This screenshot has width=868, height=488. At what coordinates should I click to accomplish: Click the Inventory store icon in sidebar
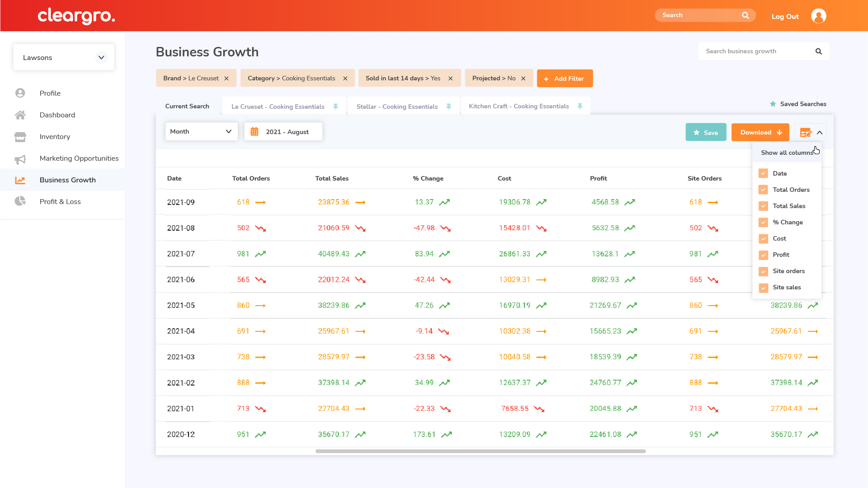pyautogui.click(x=20, y=136)
